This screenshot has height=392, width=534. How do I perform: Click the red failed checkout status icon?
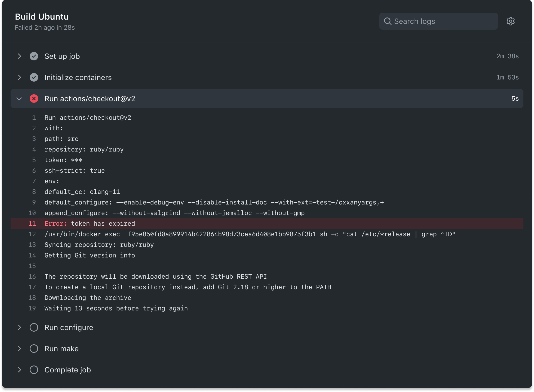pyautogui.click(x=34, y=99)
